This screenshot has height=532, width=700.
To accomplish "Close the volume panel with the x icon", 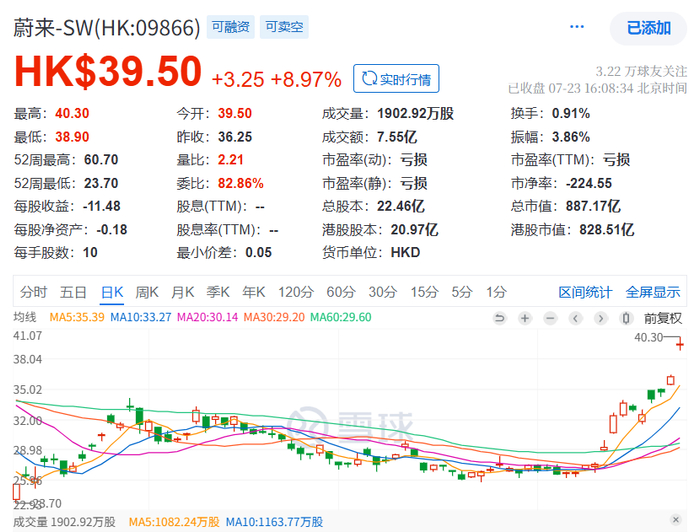I will [x=676, y=520].
